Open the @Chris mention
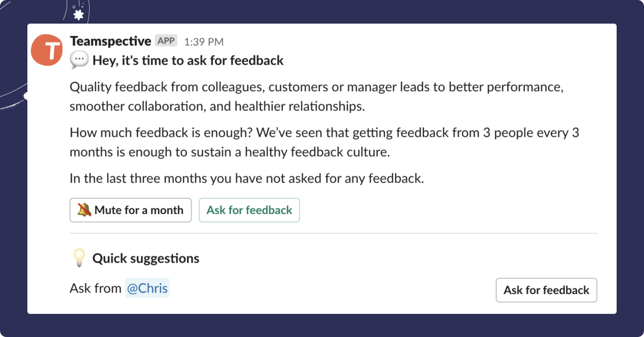Image resolution: width=644 pixels, height=337 pixels. coord(147,288)
